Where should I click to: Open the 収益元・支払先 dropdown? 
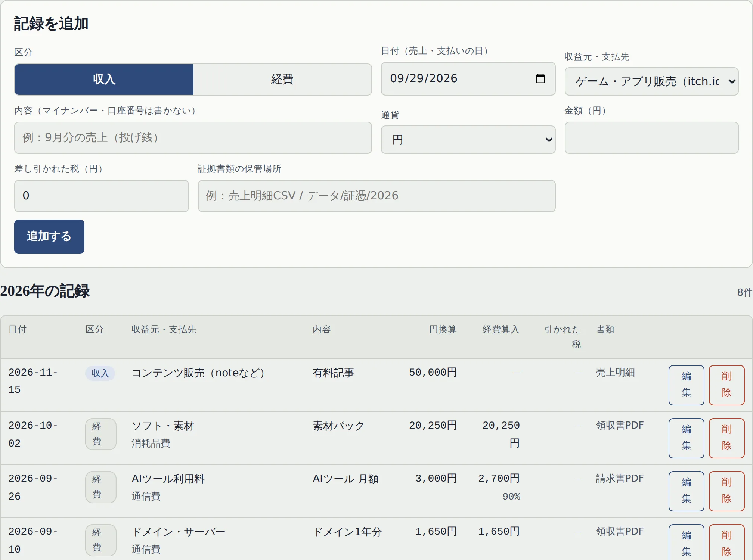click(651, 81)
